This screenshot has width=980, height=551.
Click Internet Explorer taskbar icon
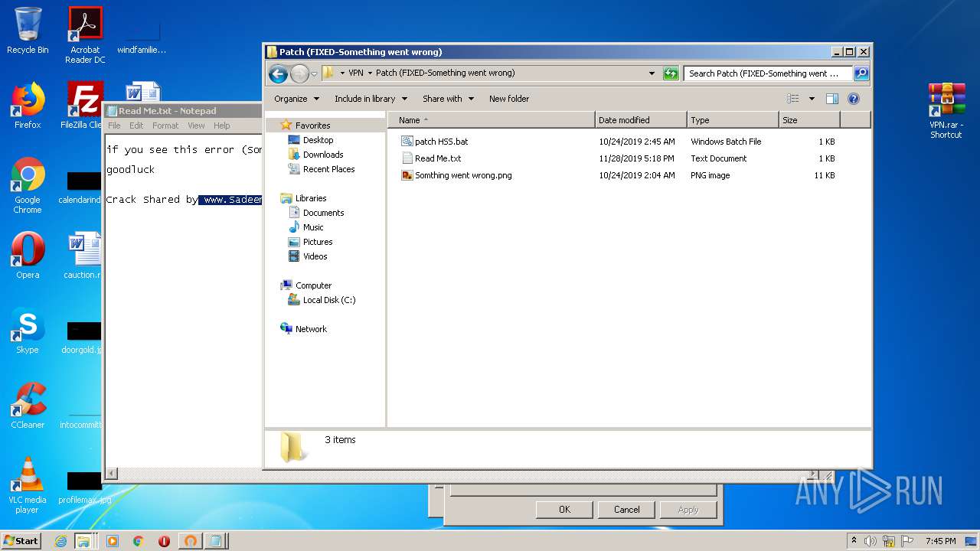60,541
